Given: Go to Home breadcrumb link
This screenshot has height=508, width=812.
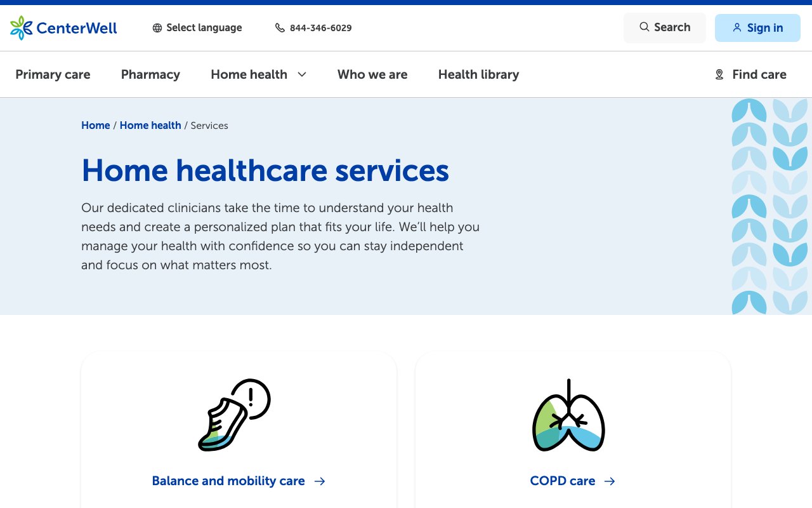Looking at the screenshot, I should [x=96, y=125].
